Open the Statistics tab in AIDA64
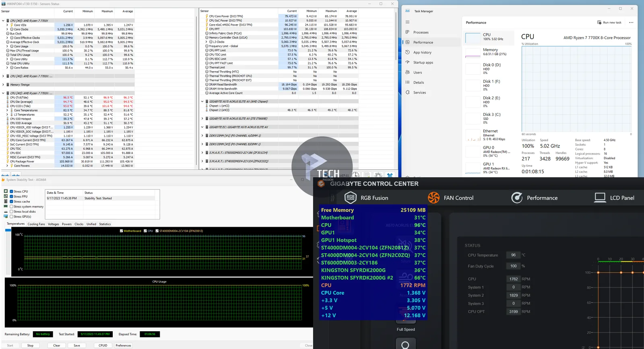The image size is (644, 349). pyautogui.click(x=105, y=224)
